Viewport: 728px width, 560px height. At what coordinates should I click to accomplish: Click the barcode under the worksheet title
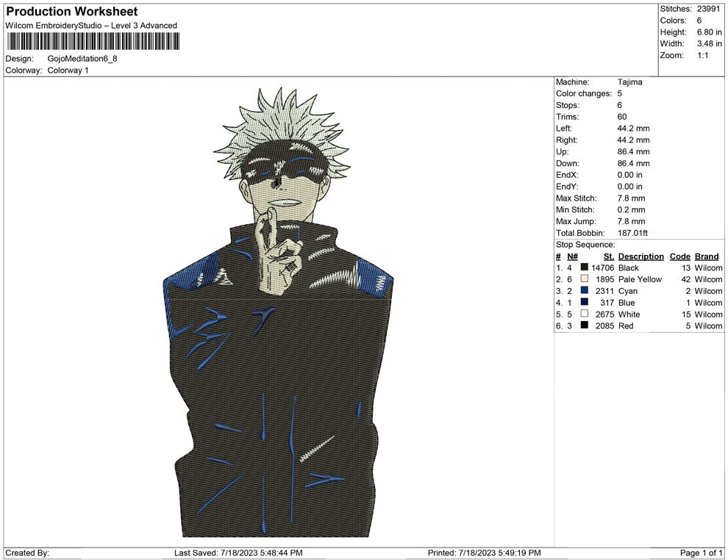tap(93, 42)
